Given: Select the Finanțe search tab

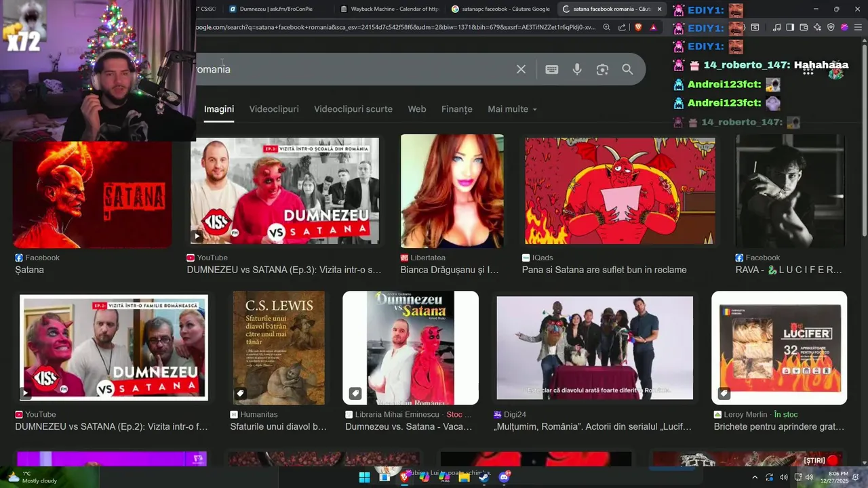Looking at the screenshot, I should click(x=457, y=109).
